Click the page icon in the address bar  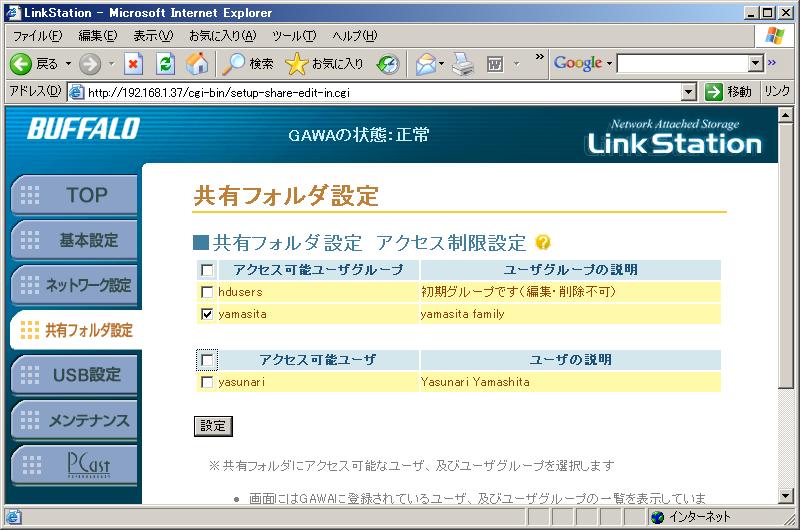77,92
